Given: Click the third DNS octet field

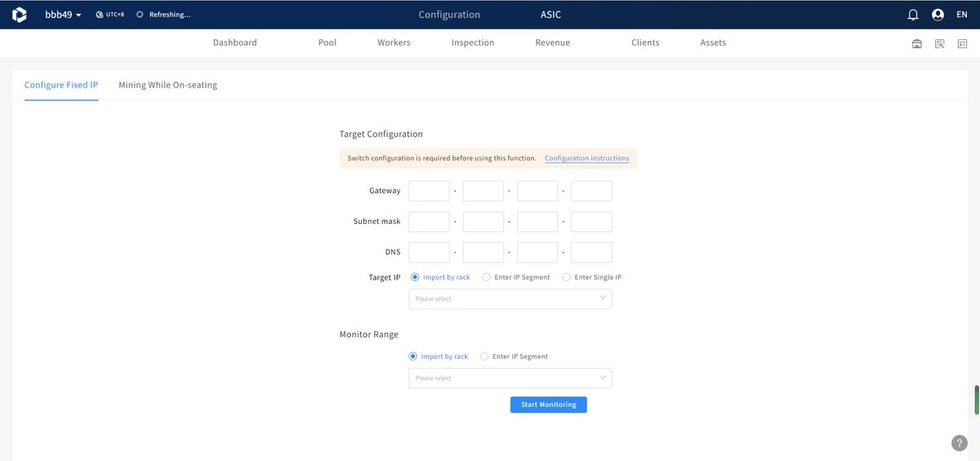Looking at the screenshot, I should (537, 253).
